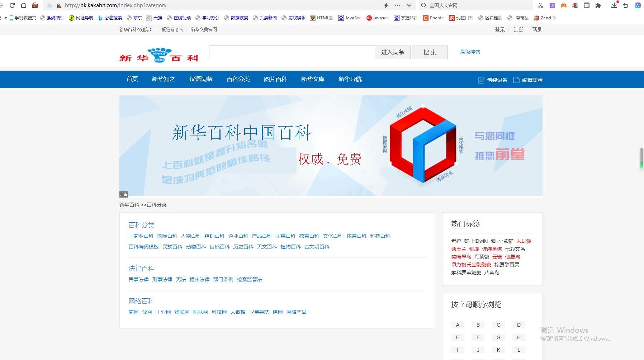The height and width of the screenshot is (360, 644).
Task: Click the 新华百科 site logo
Action: [x=159, y=55]
